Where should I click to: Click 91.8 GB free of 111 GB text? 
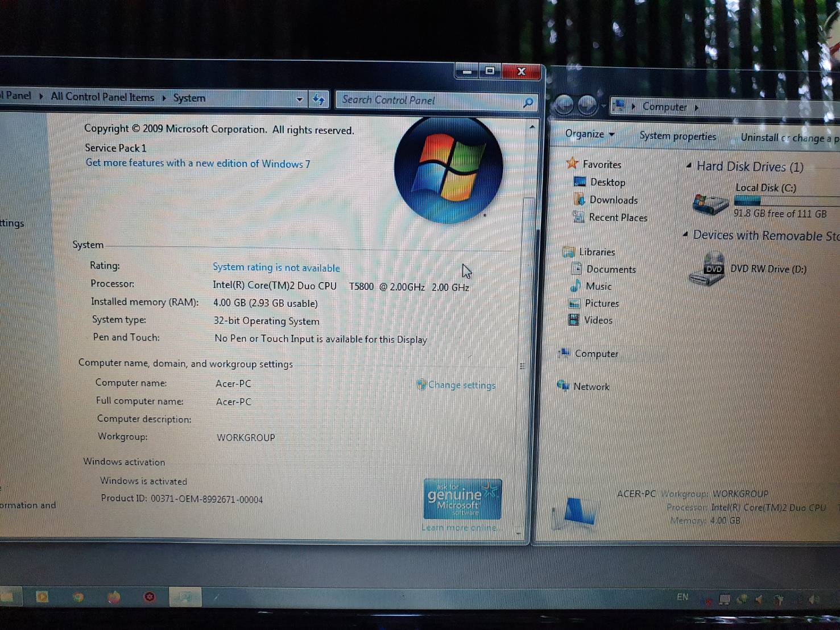[780, 214]
